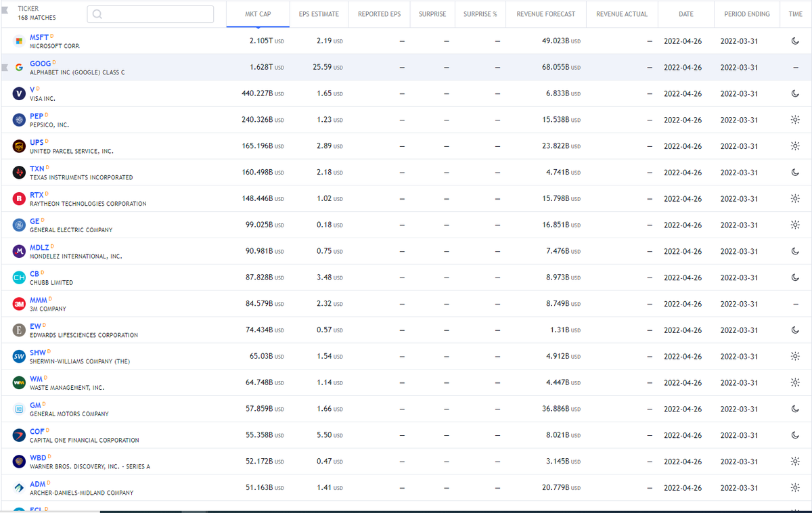Click the after-market moon icon in the MSFT row

coord(795,41)
